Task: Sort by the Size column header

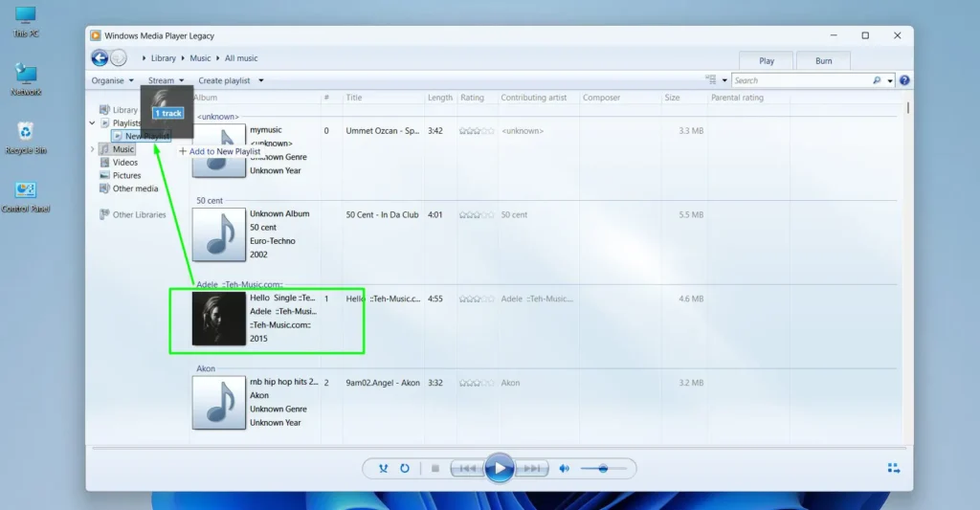Action: 672,98
